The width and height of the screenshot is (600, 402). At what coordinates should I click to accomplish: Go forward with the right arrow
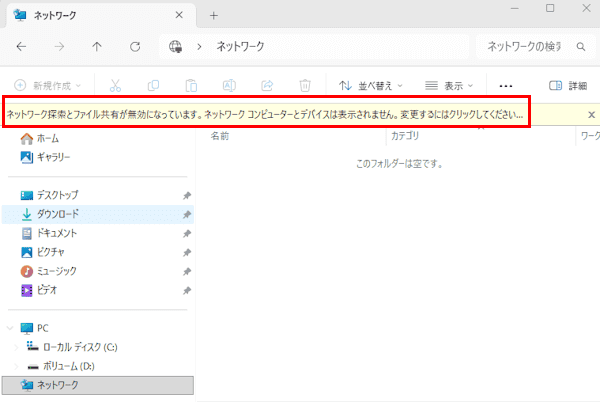point(59,47)
